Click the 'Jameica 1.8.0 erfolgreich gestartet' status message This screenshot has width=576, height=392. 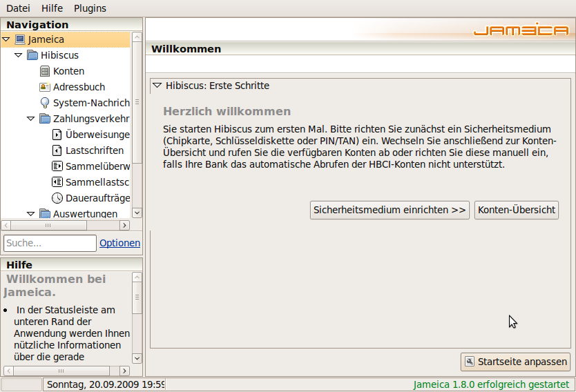(491, 384)
